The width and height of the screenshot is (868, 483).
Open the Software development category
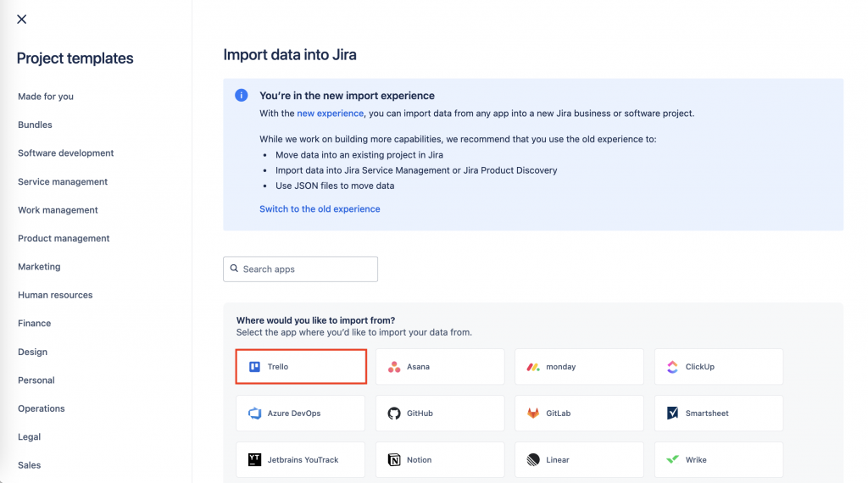coord(66,153)
